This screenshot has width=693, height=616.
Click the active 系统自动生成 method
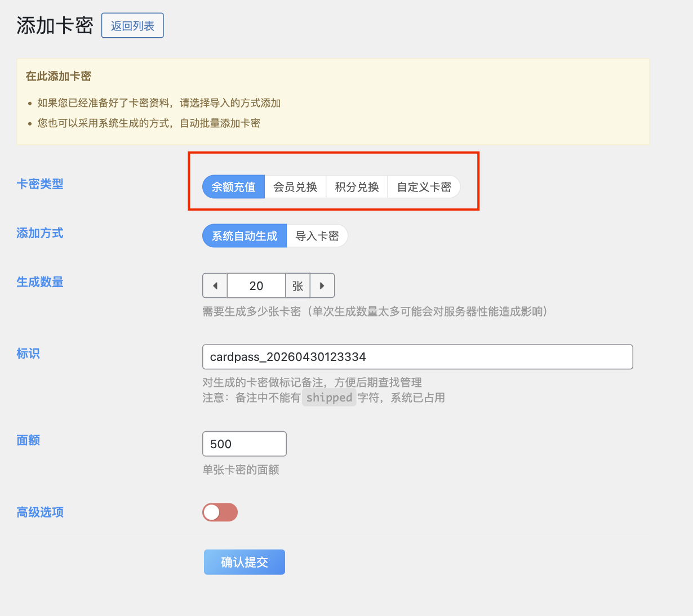244,235
